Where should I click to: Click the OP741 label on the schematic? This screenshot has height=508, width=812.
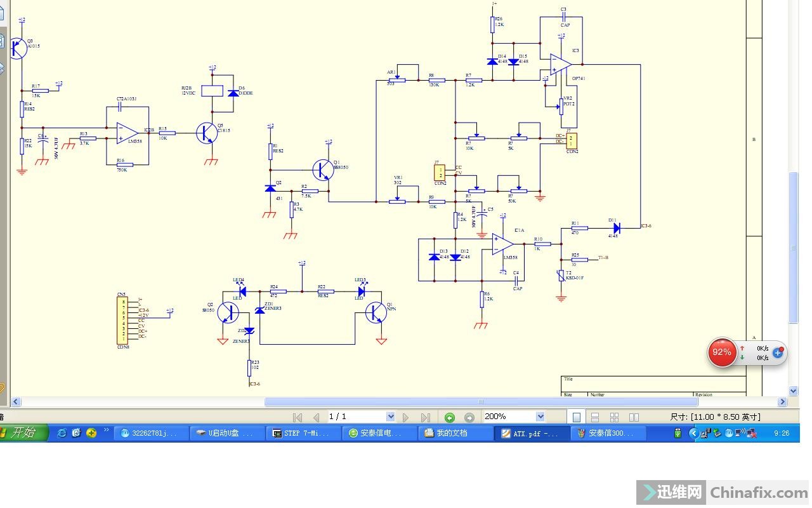(578, 79)
